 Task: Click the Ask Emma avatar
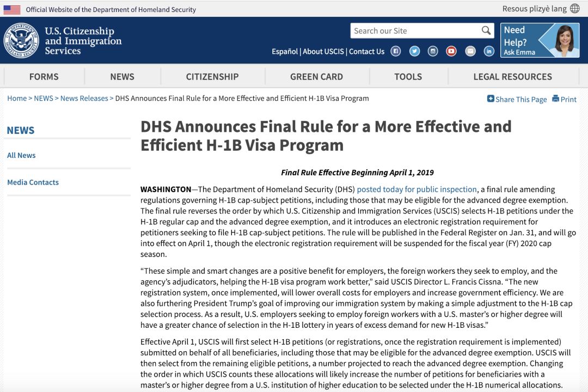point(565,40)
